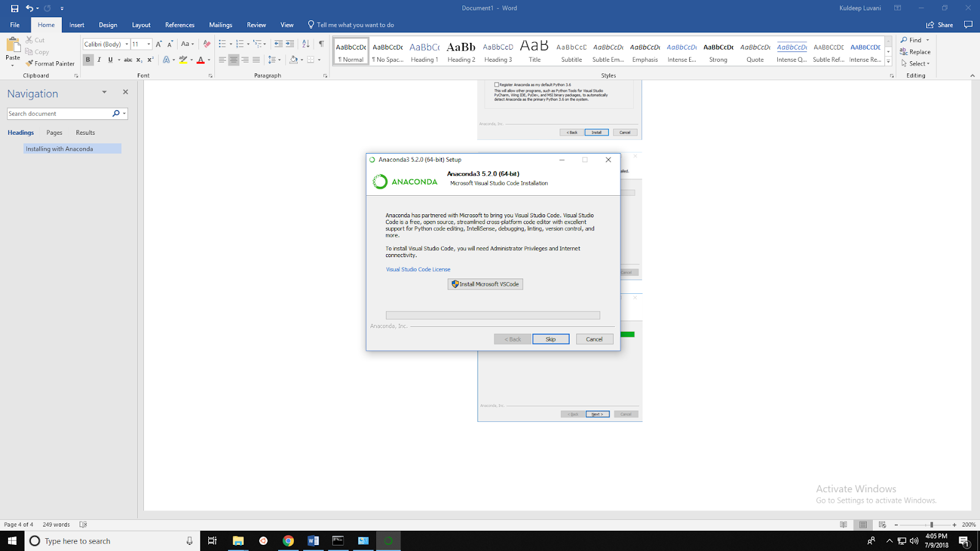980x551 pixels.
Task: Toggle Italic formatting
Action: tap(99, 60)
